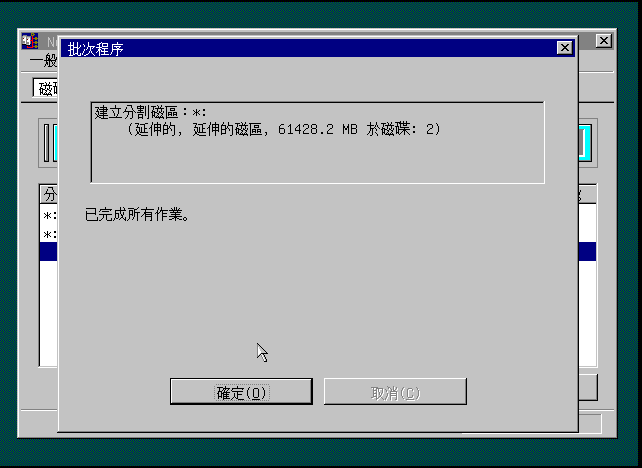The height and width of the screenshot is (468, 642).
Task: Close the background partition manager window
Action: (x=604, y=41)
